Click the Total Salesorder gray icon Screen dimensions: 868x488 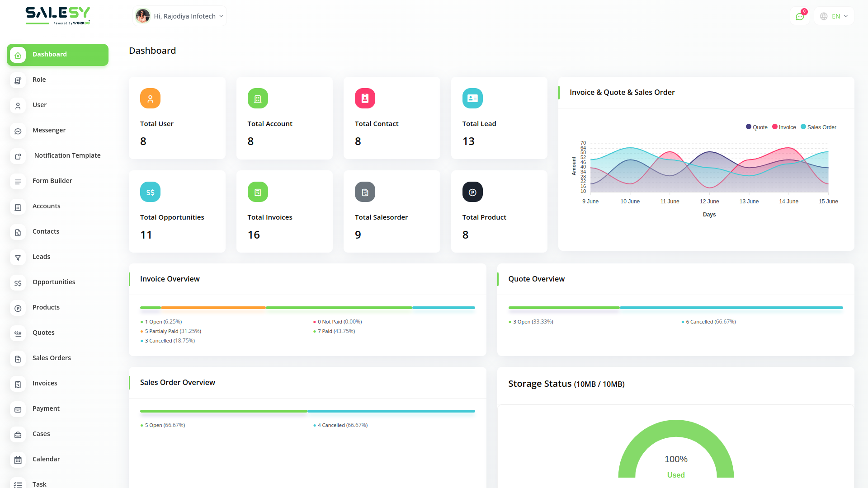[365, 192]
